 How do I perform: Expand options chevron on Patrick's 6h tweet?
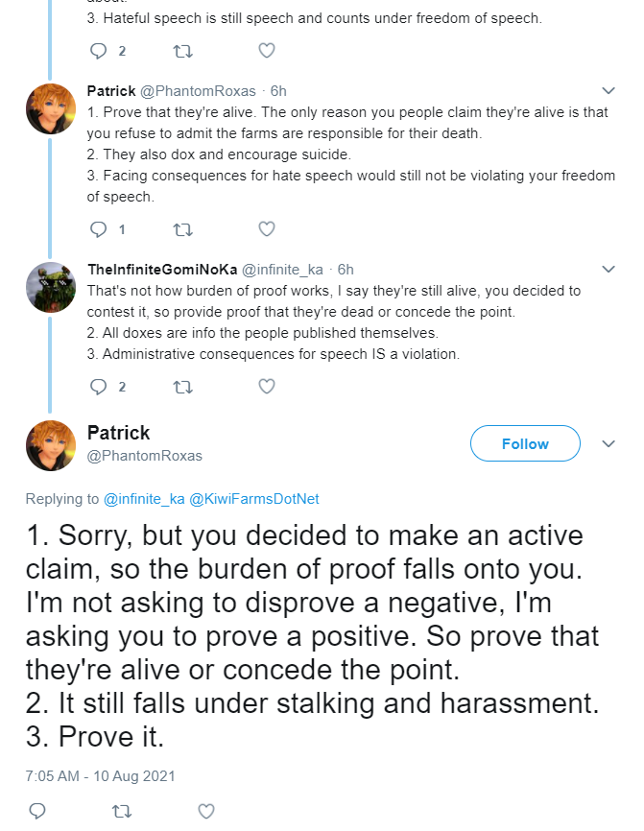608,90
